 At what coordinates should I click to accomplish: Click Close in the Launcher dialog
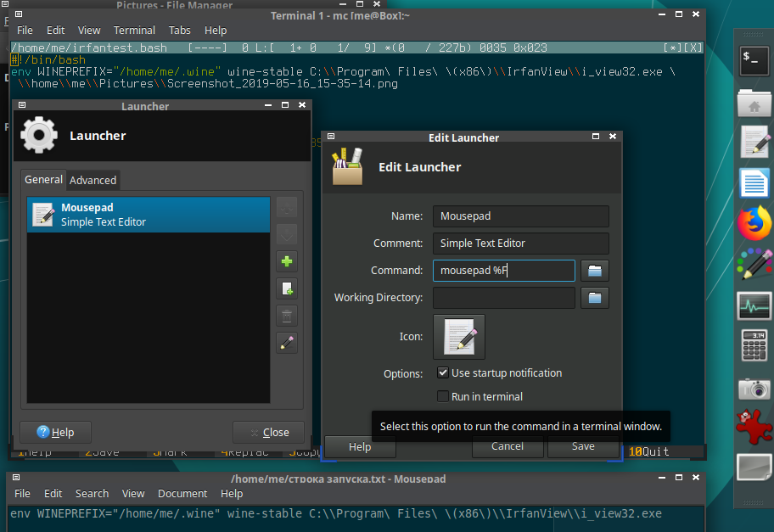coord(268,433)
